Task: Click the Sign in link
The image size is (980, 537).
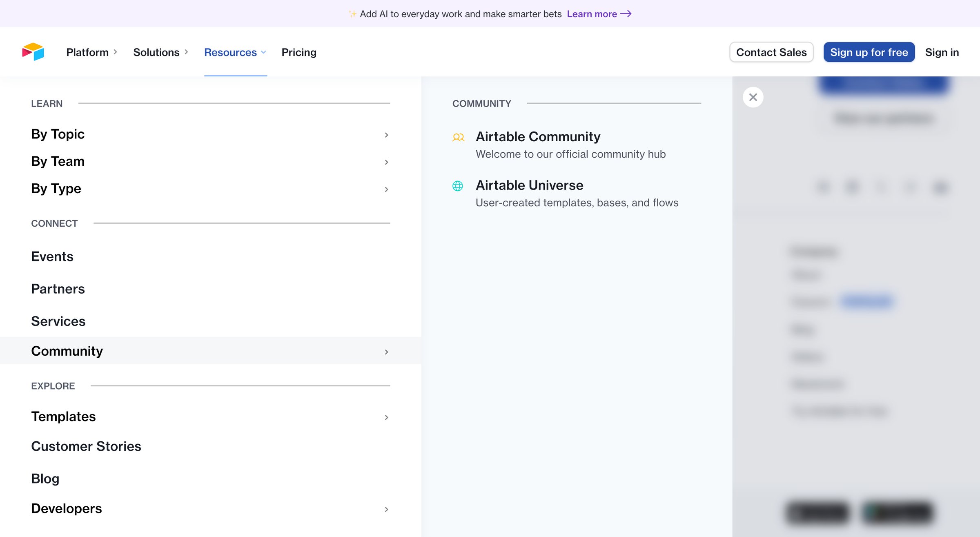Action: click(942, 52)
